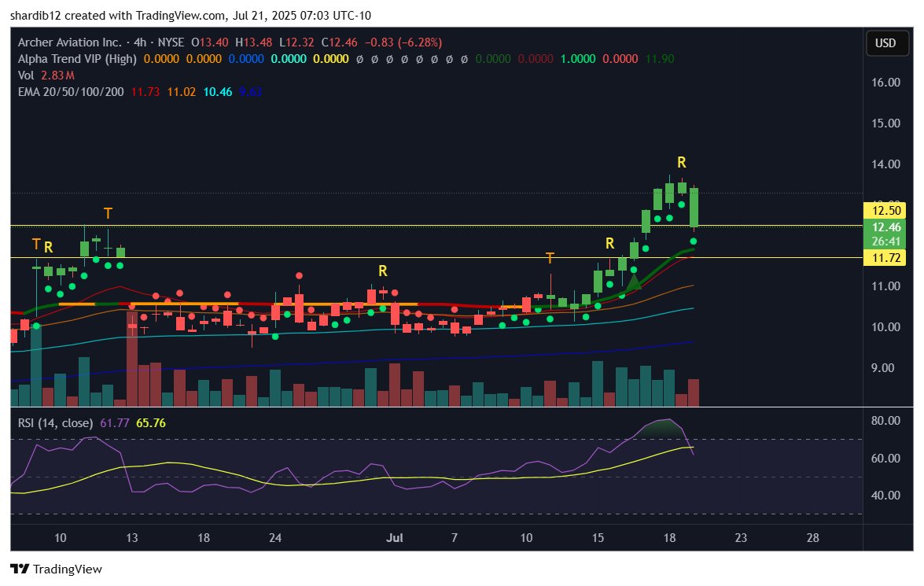Viewport: 924px width, 586px height.
Task: Click the R marker near July 1
Action: [x=383, y=271]
